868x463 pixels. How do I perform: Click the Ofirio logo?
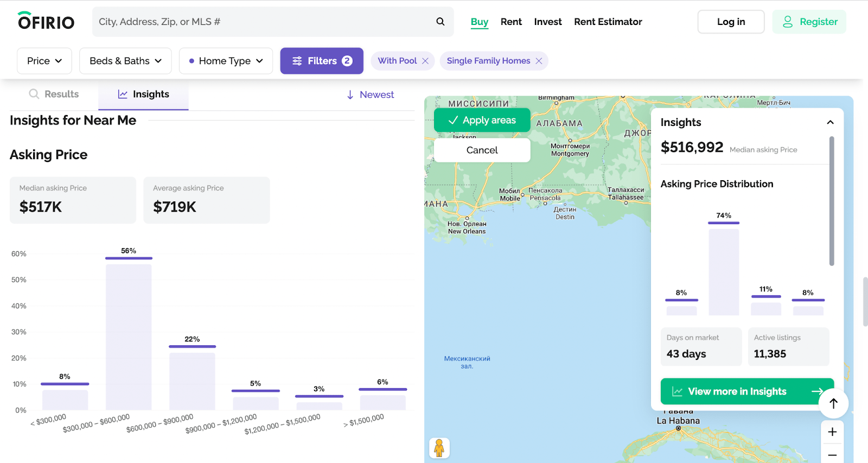click(46, 21)
